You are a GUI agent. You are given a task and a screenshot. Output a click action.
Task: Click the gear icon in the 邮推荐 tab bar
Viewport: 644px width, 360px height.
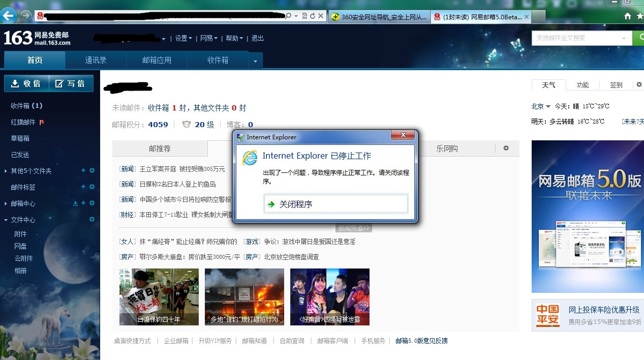pos(506,148)
